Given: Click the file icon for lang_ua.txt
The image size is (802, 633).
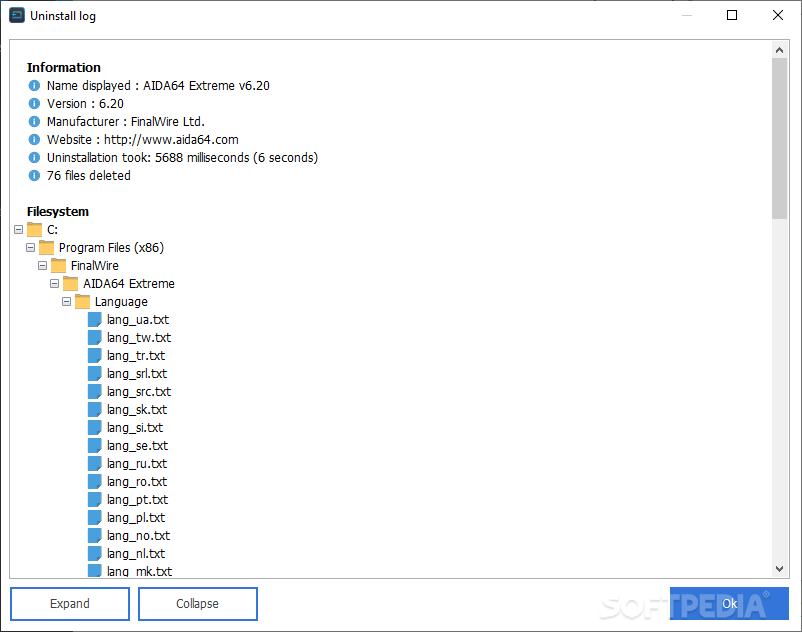Looking at the screenshot, I should [95, 320].
